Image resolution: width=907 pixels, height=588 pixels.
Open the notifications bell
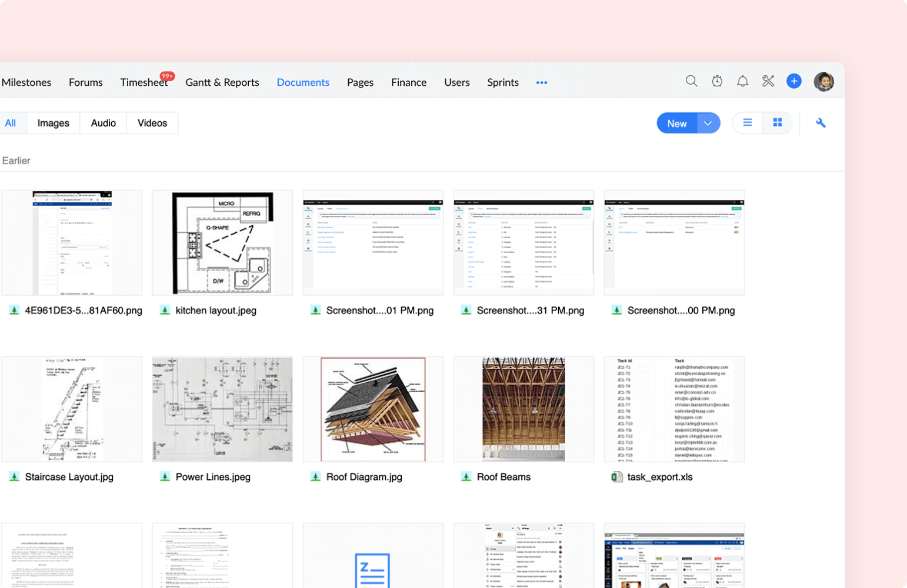coord(742,81)
